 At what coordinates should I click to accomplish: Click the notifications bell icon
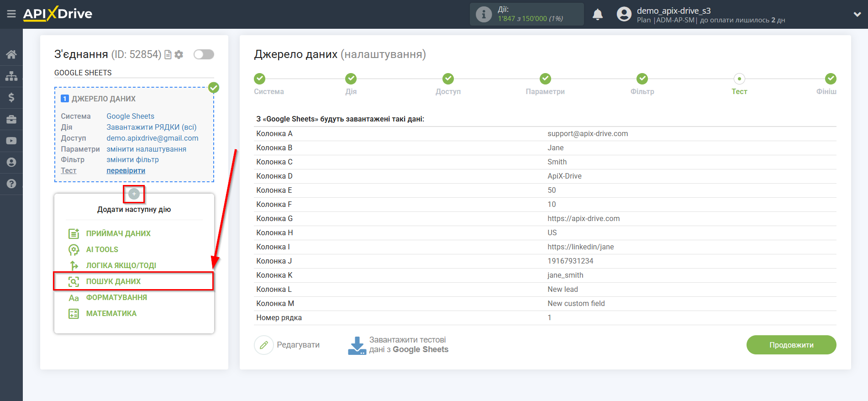[x=597, y=15]
